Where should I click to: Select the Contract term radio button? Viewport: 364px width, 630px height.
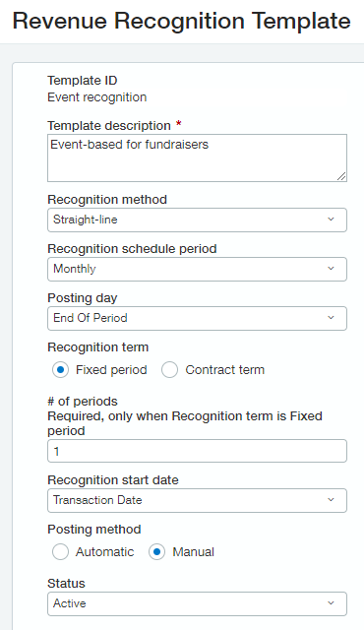pos(169,370)
